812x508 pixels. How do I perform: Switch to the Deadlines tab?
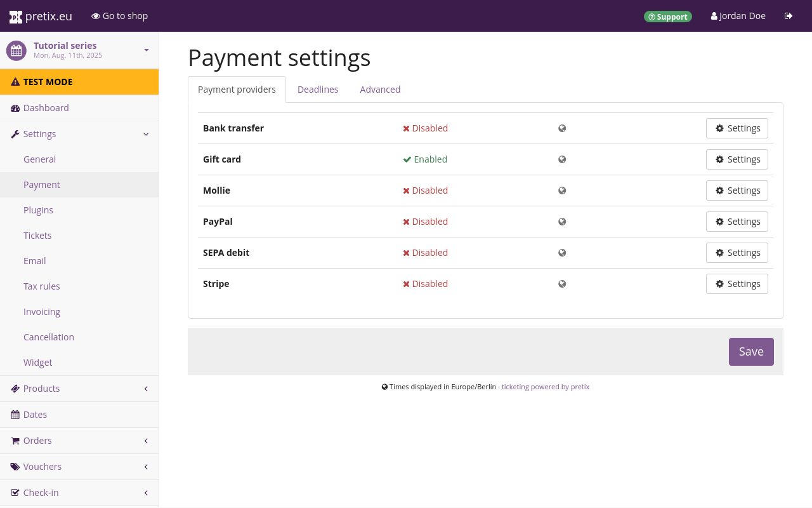318,90
